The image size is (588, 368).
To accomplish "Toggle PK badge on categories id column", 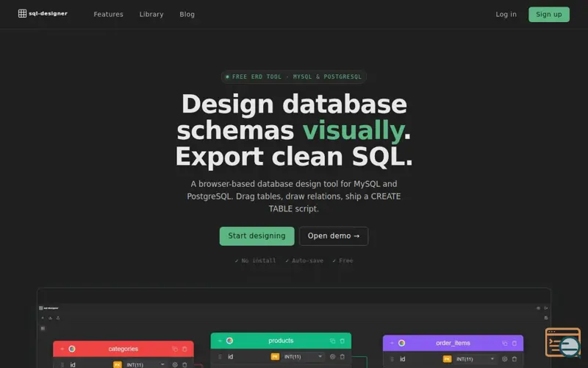I will 118,364.
